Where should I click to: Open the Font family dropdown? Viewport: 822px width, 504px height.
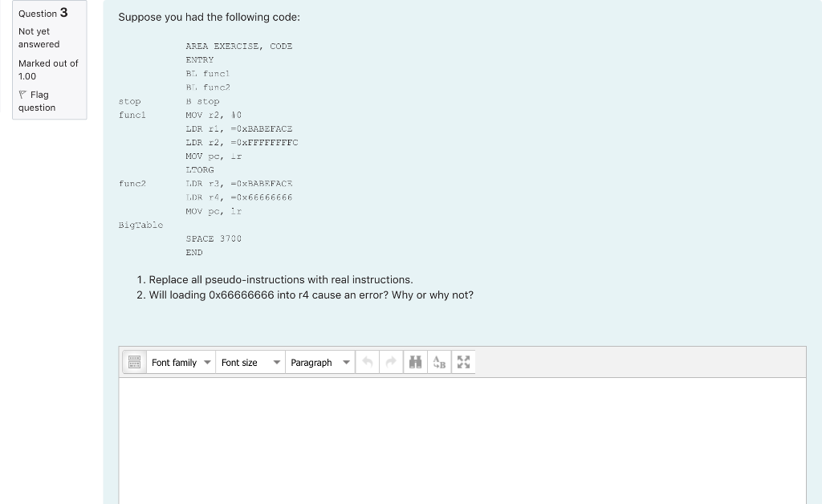[181, 362]
